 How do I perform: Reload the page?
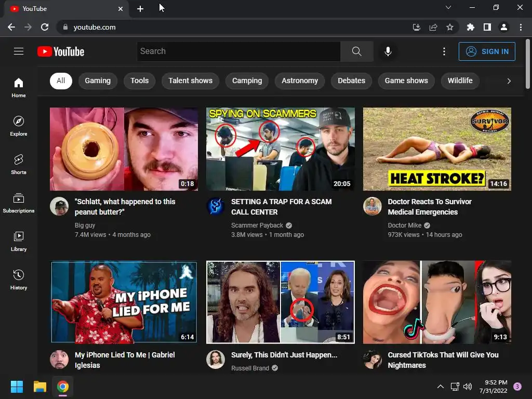tap(45, 27)
